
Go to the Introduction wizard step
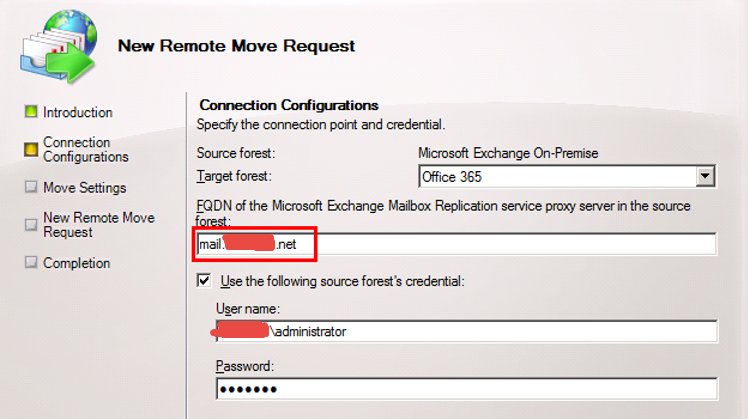pos(78,112)
